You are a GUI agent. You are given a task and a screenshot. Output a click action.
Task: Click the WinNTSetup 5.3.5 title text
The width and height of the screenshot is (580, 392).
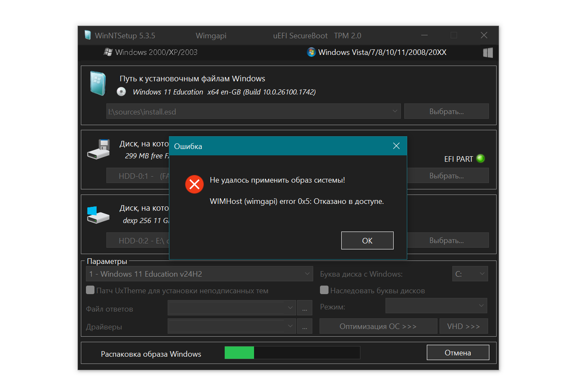click(125, 36)
